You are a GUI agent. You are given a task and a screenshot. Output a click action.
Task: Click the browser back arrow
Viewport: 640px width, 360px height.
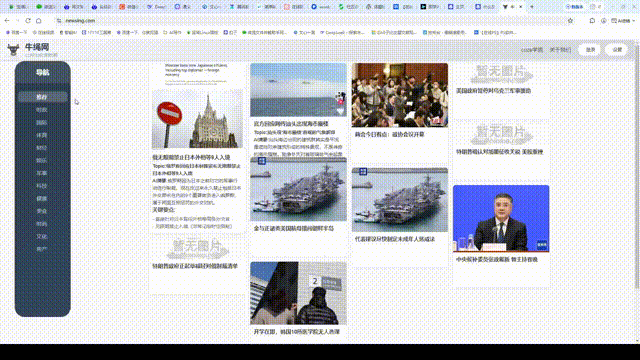(7, 20)
